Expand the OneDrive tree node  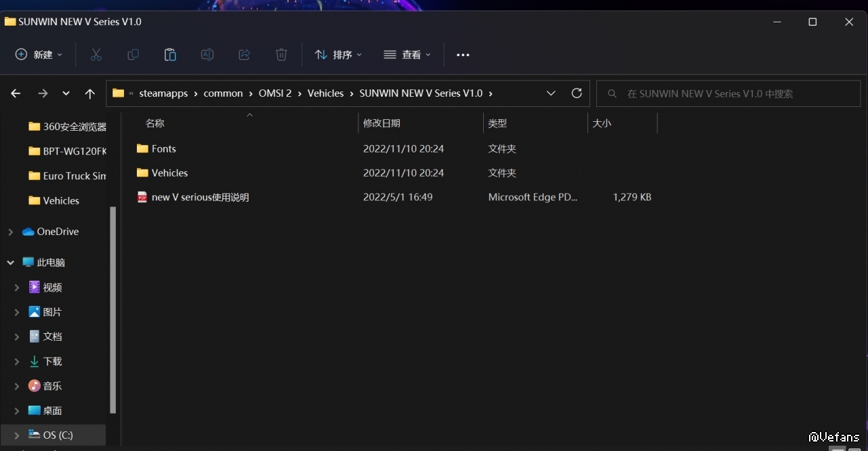point(11,232)
